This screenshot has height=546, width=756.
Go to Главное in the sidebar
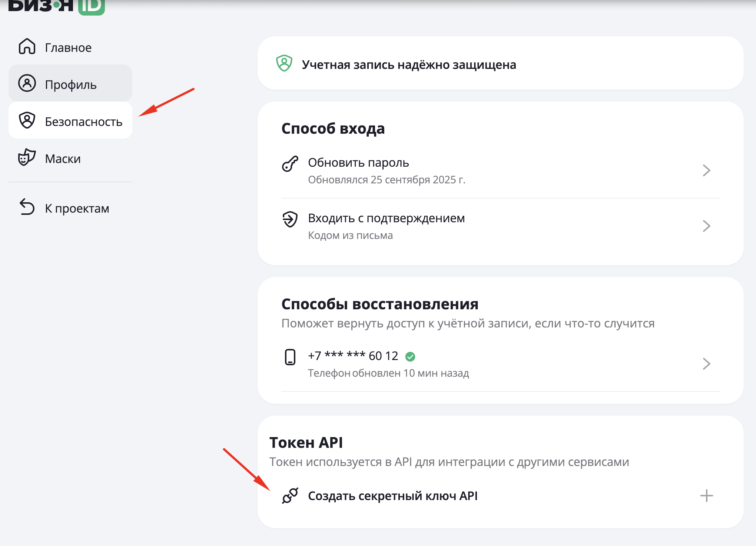[68, 47]
